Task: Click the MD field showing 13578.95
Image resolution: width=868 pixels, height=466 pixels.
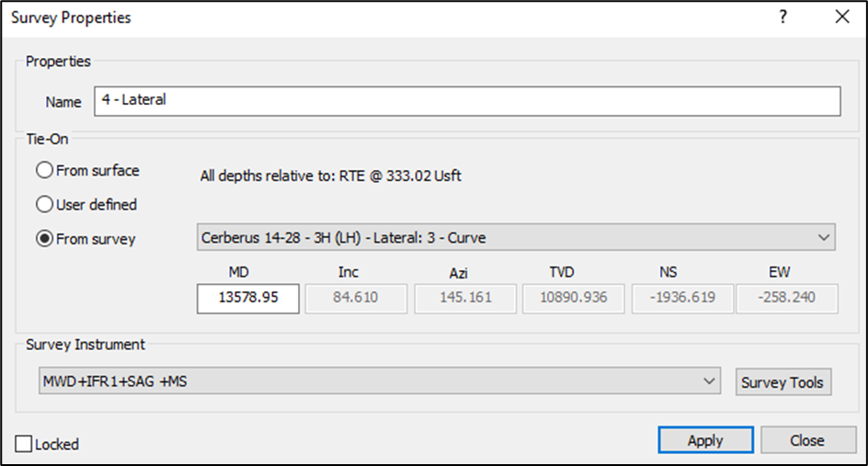Action: pos(247,298)
